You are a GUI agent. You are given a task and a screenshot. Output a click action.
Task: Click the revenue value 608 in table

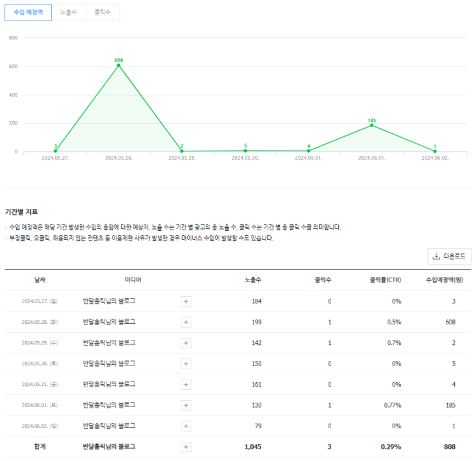click(x=450, y=322)
